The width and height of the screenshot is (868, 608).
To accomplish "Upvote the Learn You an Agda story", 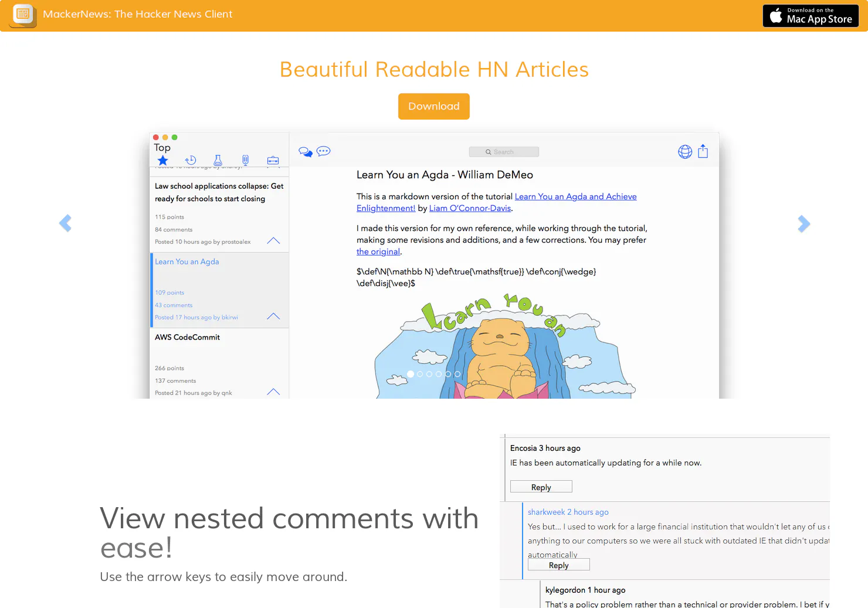I will pyautogui.click(x=273, y=317).
